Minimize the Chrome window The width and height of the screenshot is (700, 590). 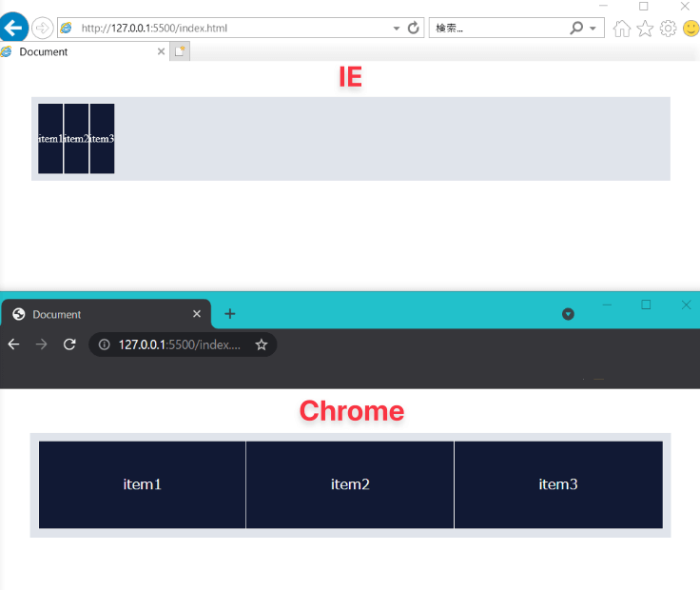pyautogui.click(x=607, y=305)
